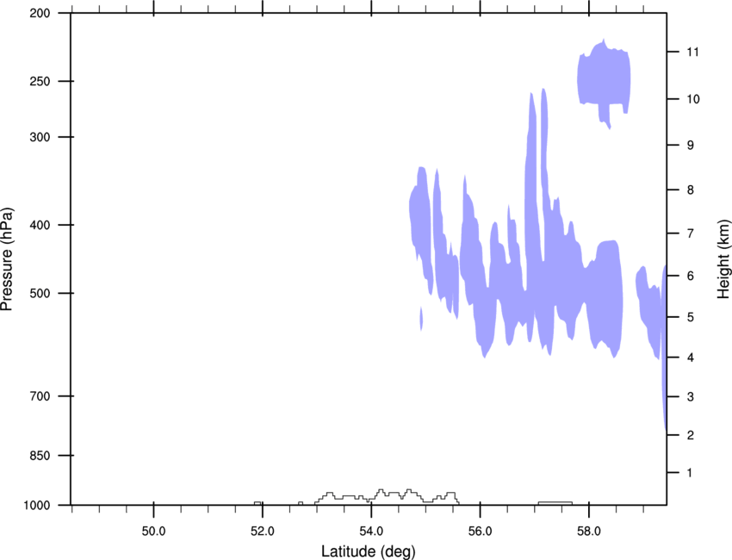Click the 10 km height label
This screenshot has width=732, height=560.
click(692, 99)
